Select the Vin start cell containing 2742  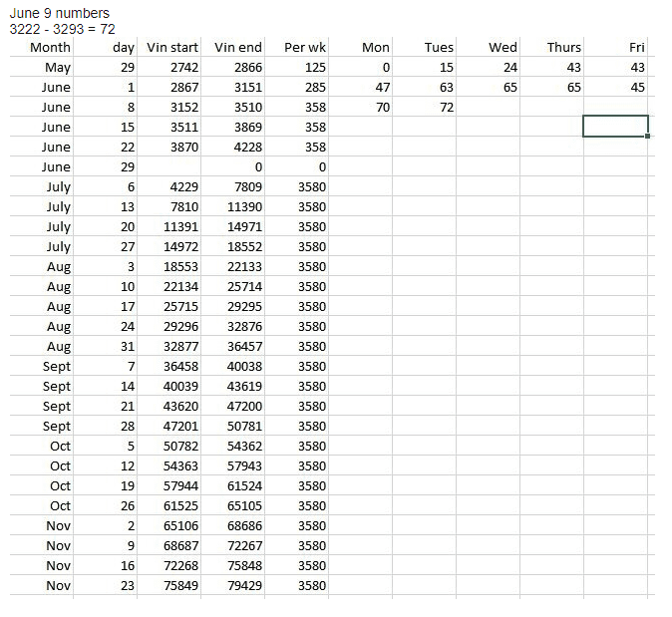(171, 67)
